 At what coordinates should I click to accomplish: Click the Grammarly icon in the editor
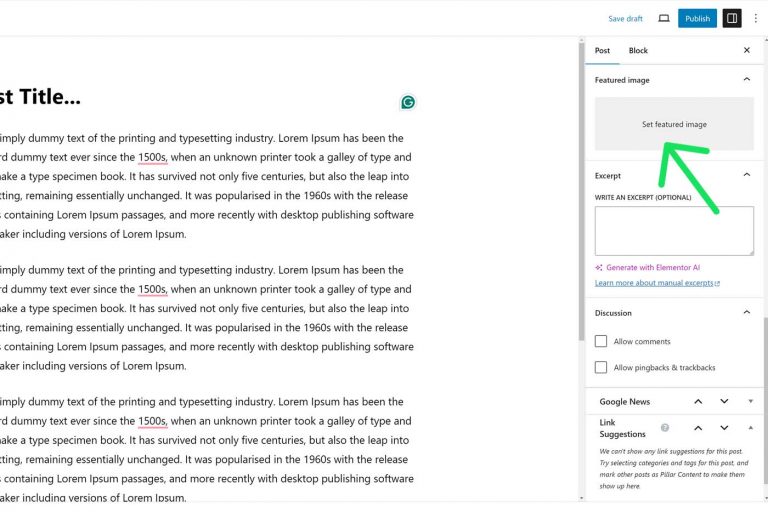click(x=408, y=102)
